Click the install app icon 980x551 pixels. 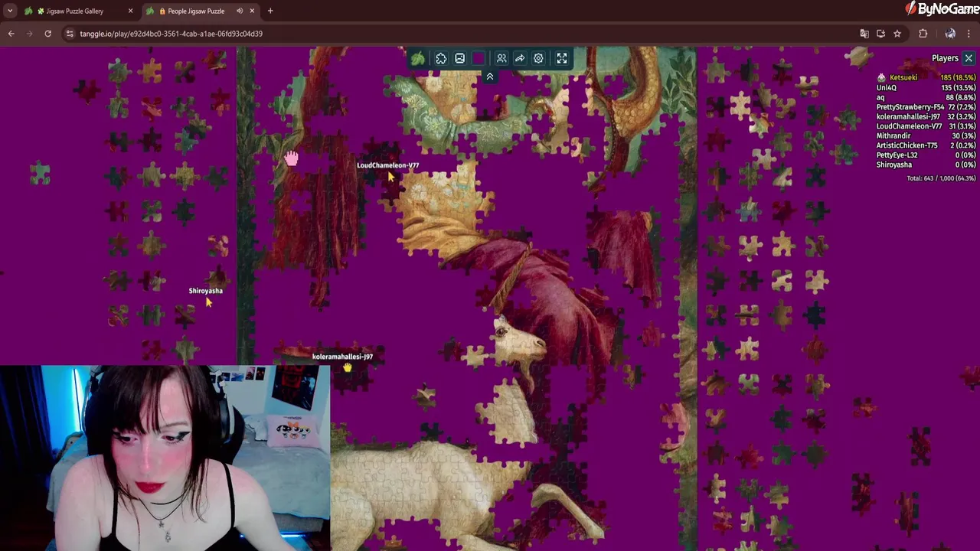[880, 34]
